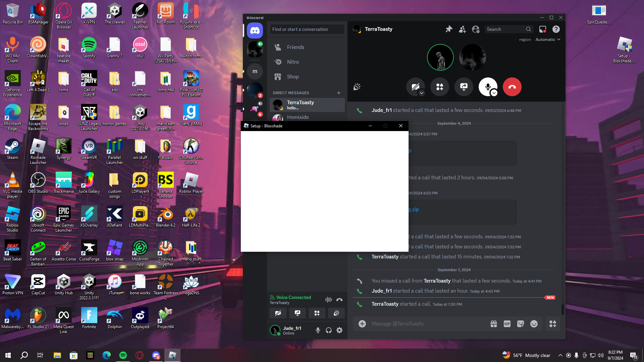The height and width of the screenshot is (362, 644).
Task: Open camera options arrow below video button
Action: (x=422, y=93)
